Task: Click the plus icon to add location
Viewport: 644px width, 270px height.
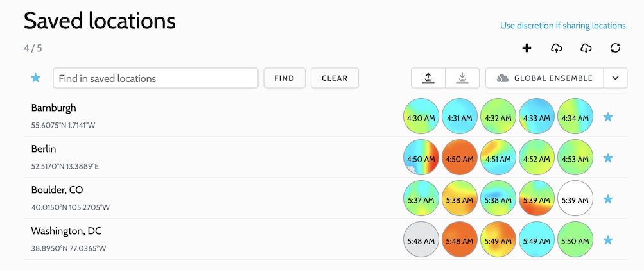Action: tap(527, 48)
